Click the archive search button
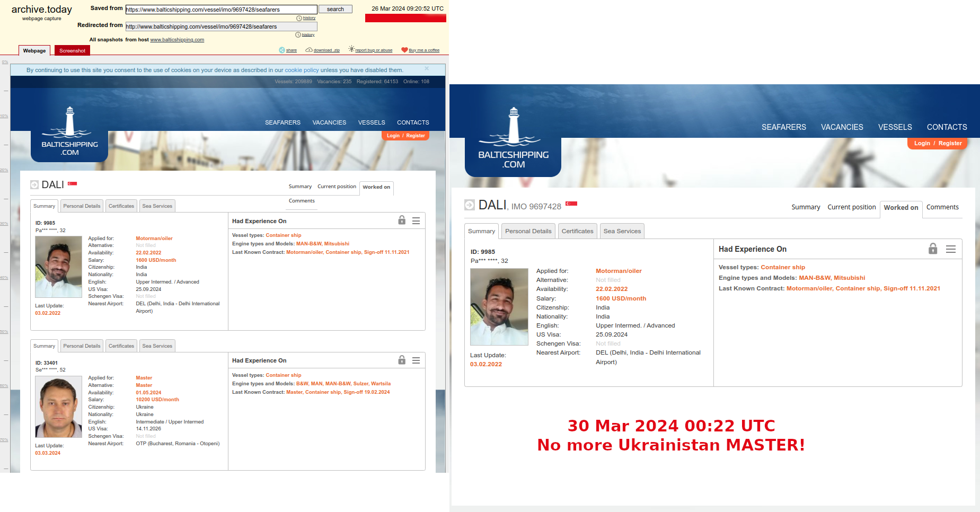Image resolution: width=980 pixels, height=512 pixels. click(336, 9)
